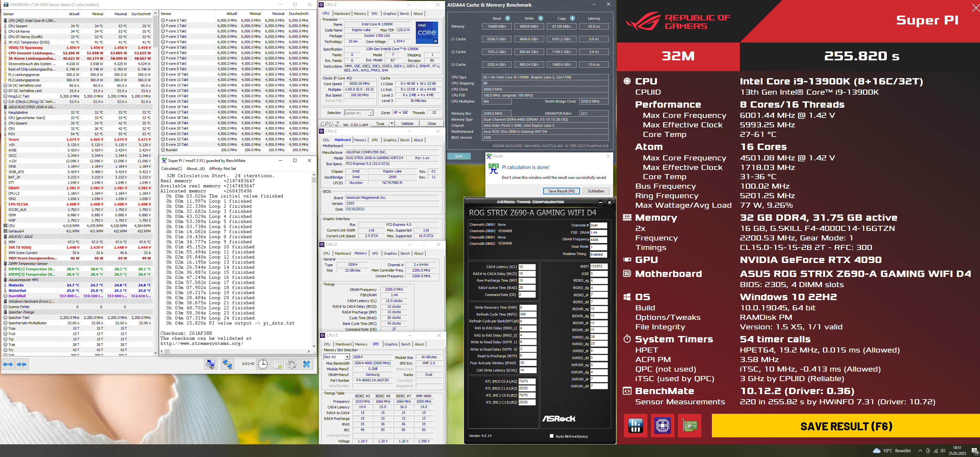This screenshot has width=980, height=457.
Task: Toggle the Auto Refresh checkbox in Timing Configurator
Action: tap(552, 436)
